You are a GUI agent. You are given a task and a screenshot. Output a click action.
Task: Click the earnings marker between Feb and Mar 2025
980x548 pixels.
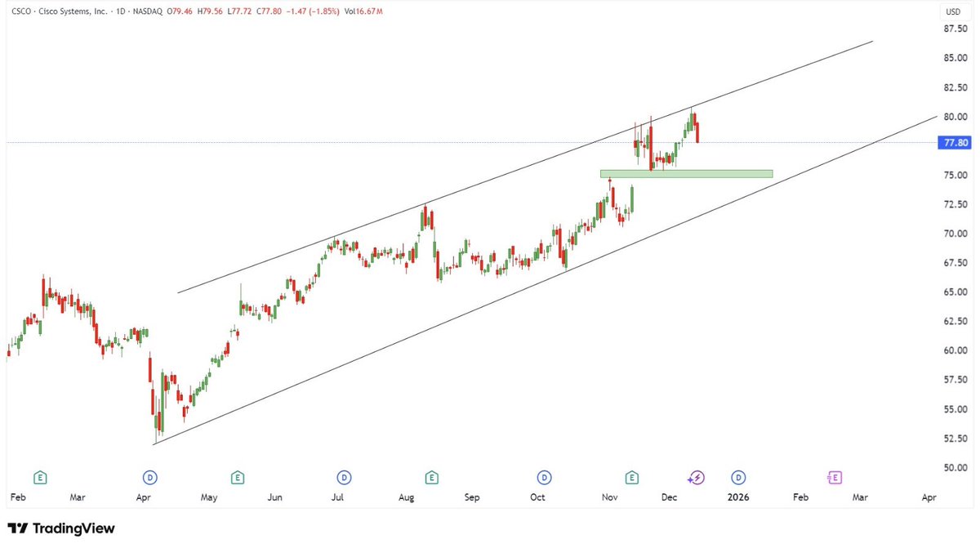click(39, 477)
